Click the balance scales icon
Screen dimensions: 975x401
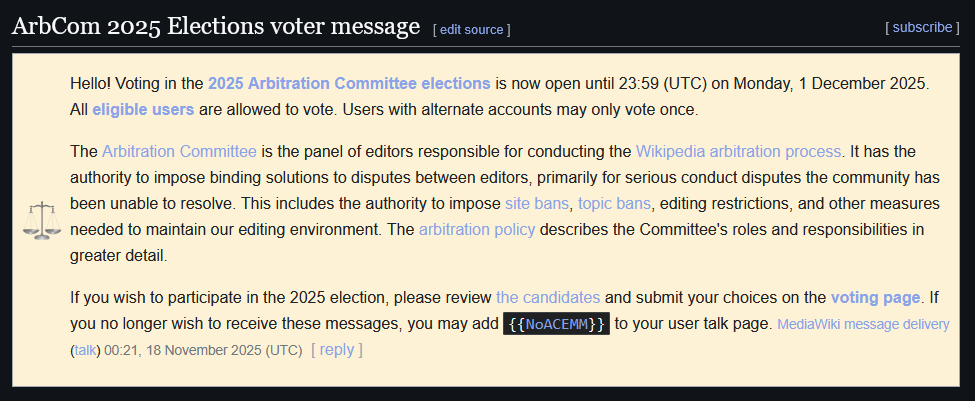click(x=42, y=219)
